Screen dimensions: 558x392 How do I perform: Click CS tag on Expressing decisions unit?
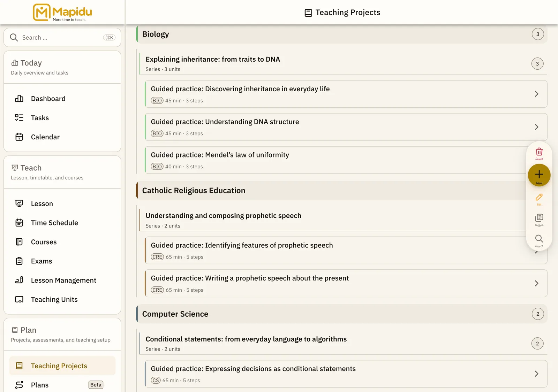click(156, 381)
